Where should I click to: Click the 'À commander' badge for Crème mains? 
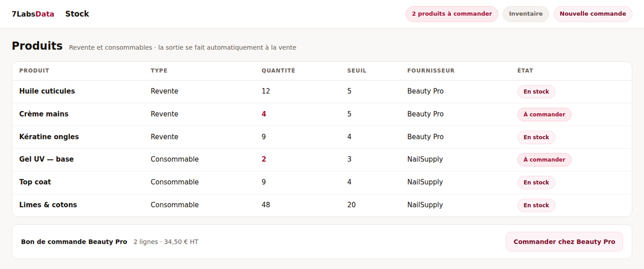(x=544, y=114)
